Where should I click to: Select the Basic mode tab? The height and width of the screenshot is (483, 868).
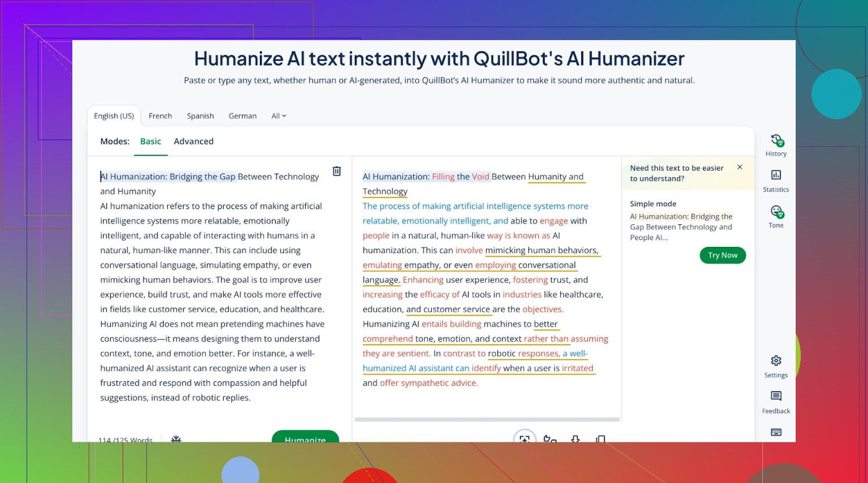click(150, 141)
